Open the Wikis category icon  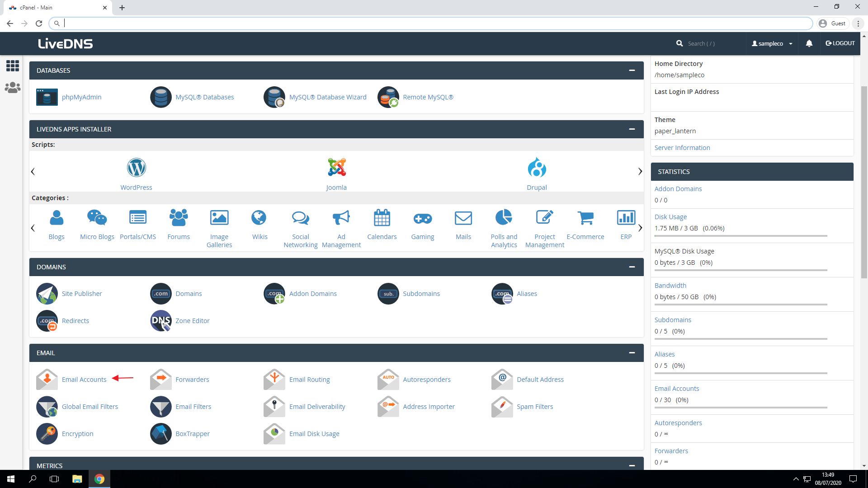coord(259,218)
